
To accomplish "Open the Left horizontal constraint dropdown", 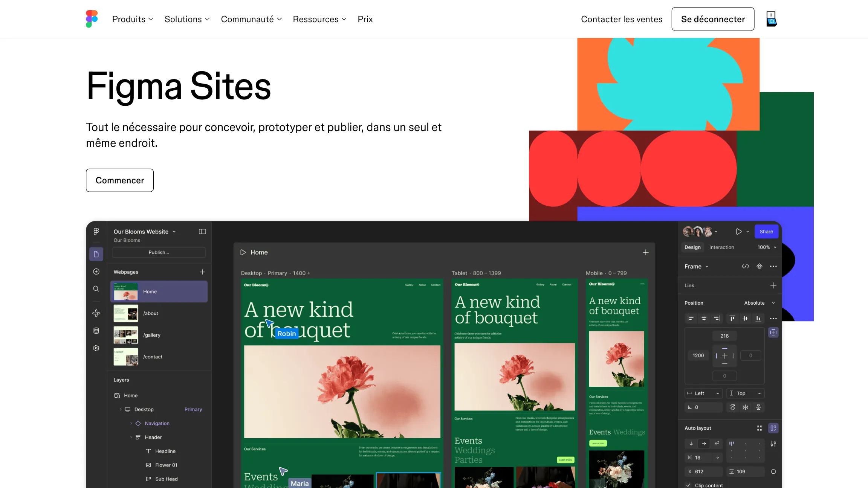I will click(x=704, y=393).
